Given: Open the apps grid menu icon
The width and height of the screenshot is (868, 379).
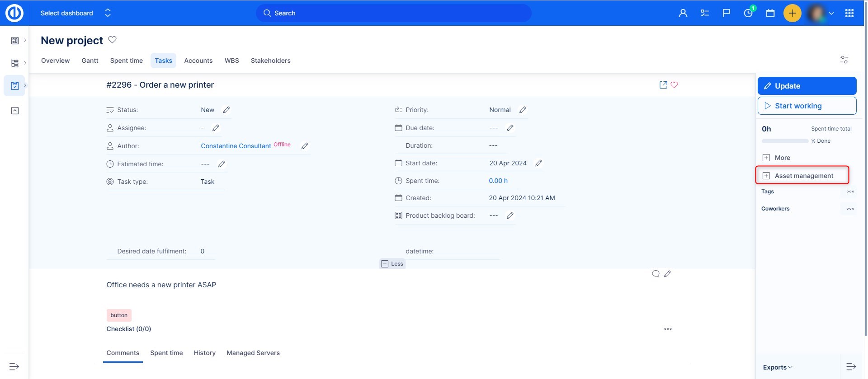Looking at the screenshot, I should pyautogui.click(x=849, y=13).
